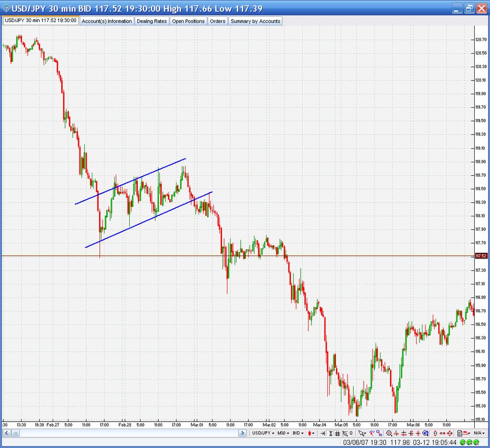This screenshot has width=490, height=448.
Task: Open the Dealing Rates tab
Action: coord(152,21)
